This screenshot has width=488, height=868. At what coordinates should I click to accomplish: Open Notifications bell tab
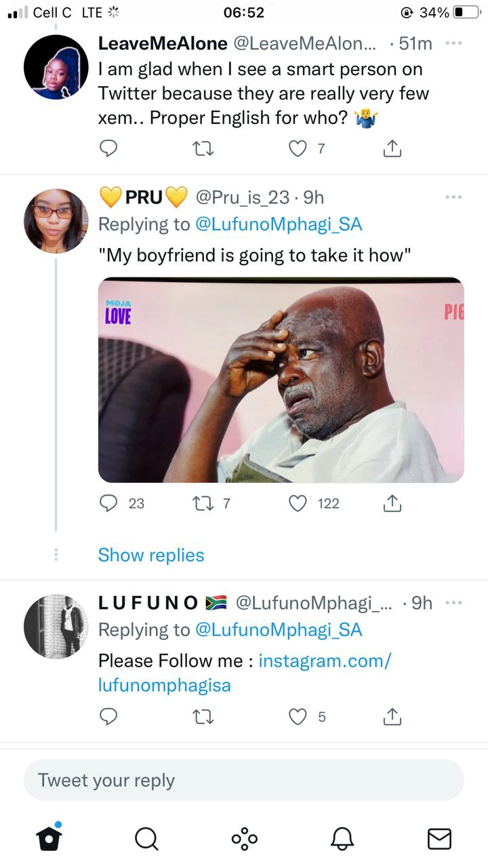click(342, 838)
